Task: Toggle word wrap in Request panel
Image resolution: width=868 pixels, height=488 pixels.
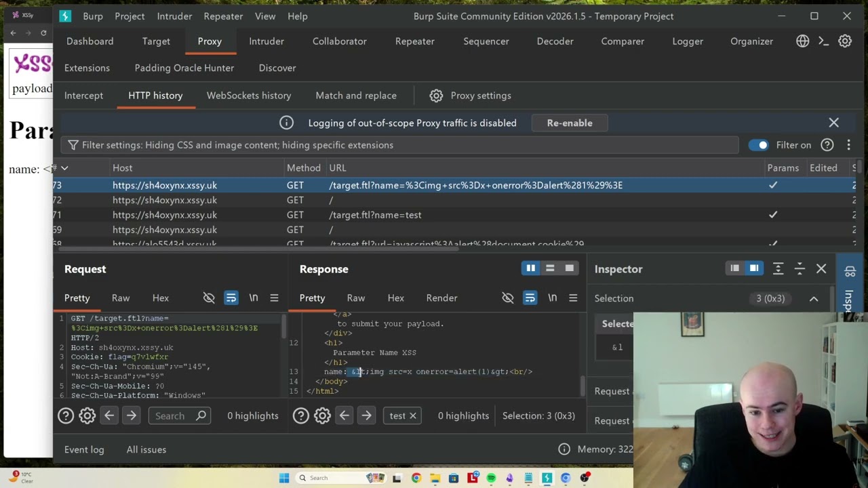Action: tap(231, 298)
